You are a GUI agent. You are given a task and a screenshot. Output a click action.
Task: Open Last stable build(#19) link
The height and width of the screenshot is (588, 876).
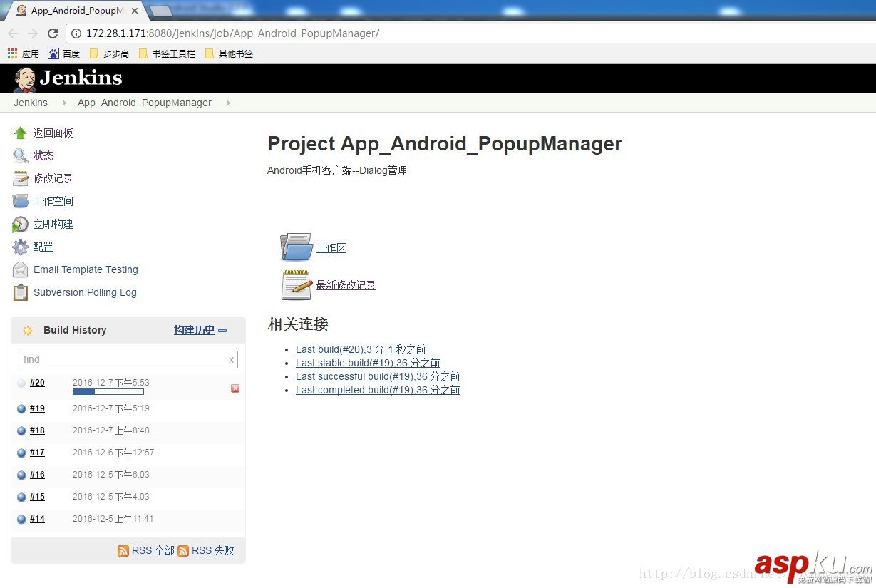[368, 363]
